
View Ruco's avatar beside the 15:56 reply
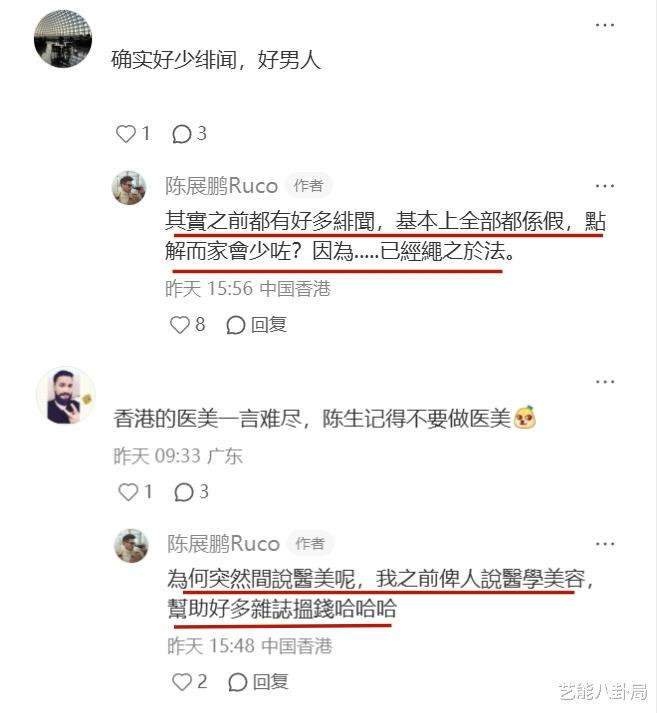[x=129, y=188]
